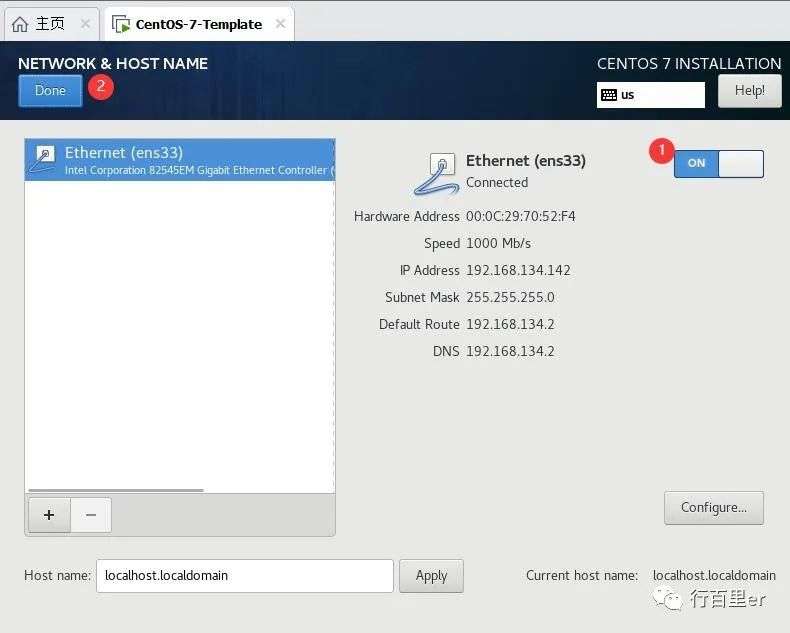
Task: Click the Host name input field
Action: coord(245,576)
